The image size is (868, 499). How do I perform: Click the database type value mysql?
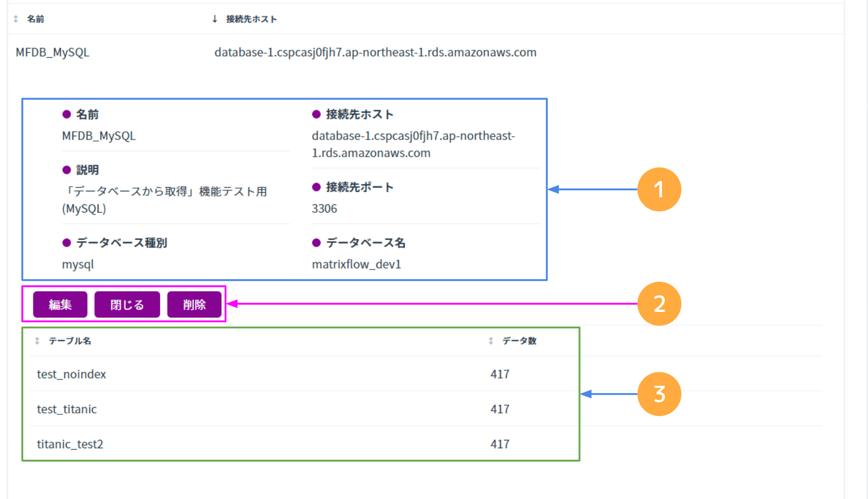78,265
